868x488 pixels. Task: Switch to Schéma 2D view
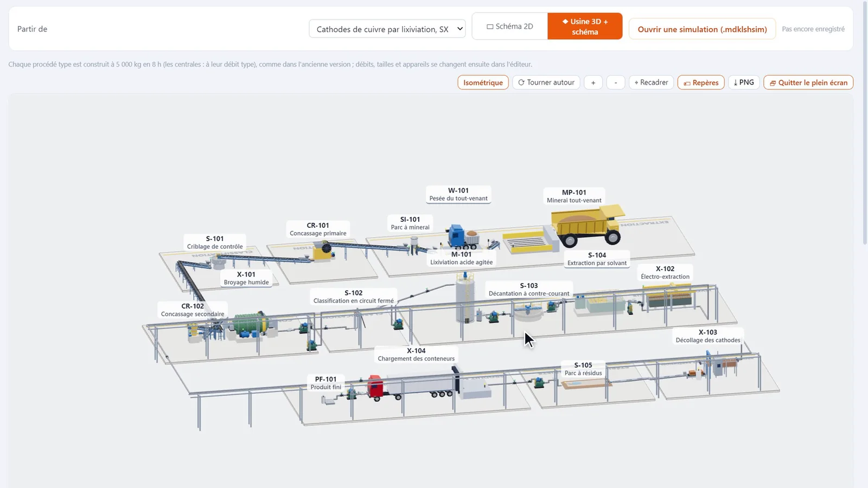510,26
